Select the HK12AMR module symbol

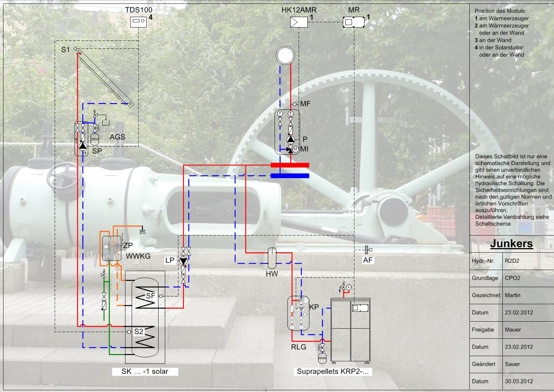(x=299, y=22)
